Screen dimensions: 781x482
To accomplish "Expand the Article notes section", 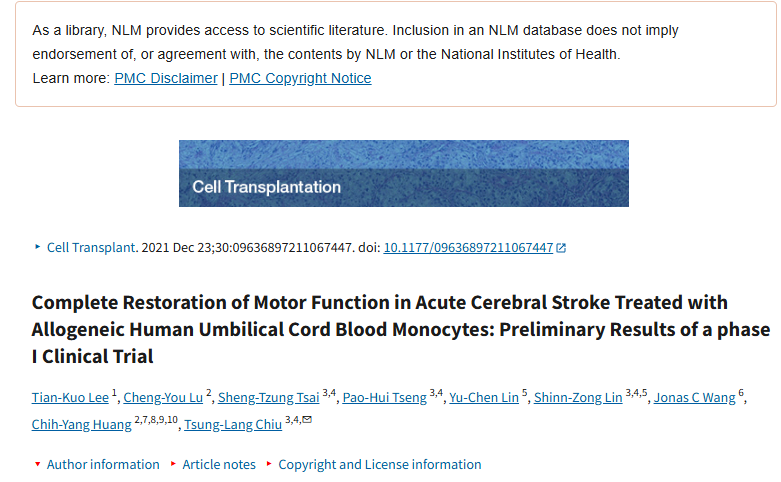I will (219, 464).
